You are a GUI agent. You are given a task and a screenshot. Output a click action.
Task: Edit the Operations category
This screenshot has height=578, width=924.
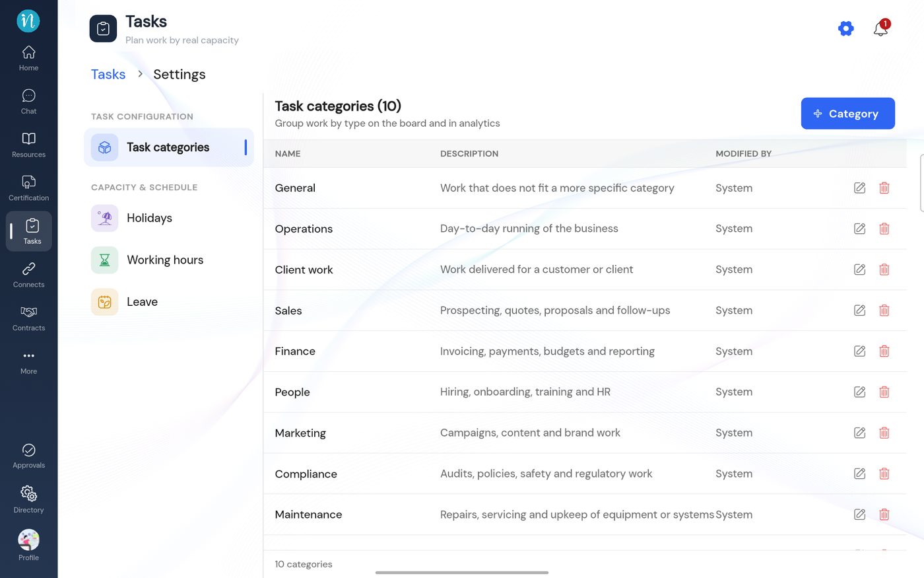tap(859, 229)
